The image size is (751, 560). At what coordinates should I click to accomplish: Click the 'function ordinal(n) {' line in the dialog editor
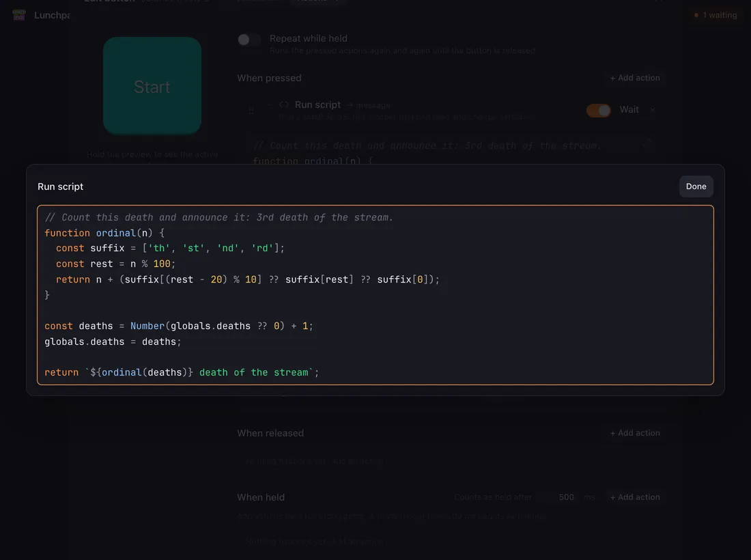click(104, 233)
